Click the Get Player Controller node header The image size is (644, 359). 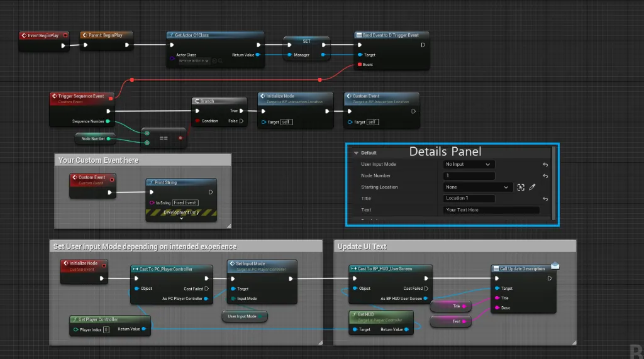[x=110, y=319]
